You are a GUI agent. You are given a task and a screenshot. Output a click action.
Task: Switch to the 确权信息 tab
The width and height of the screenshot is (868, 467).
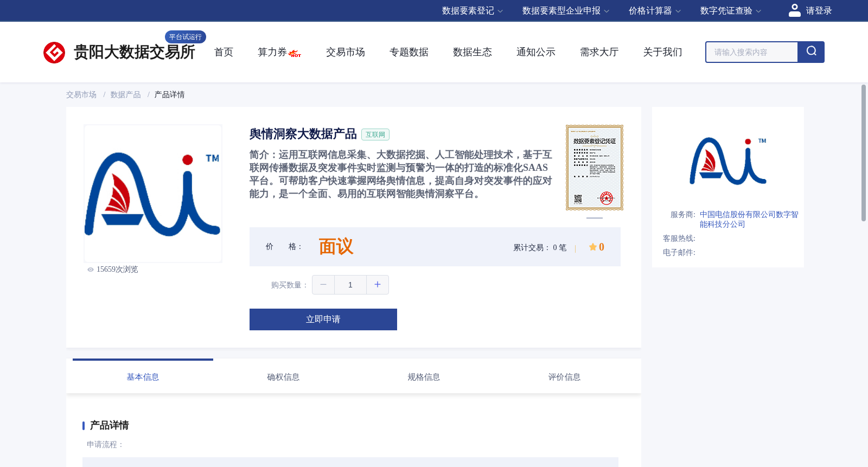point(283,377)
